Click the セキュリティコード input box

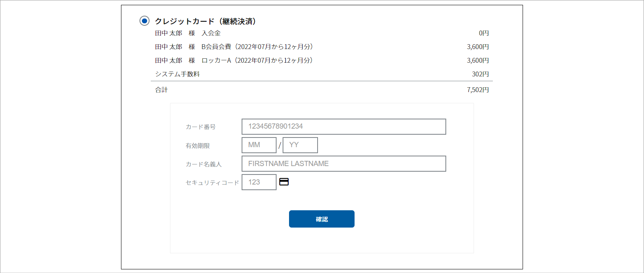pyautogui.click(x=259, y=182)
